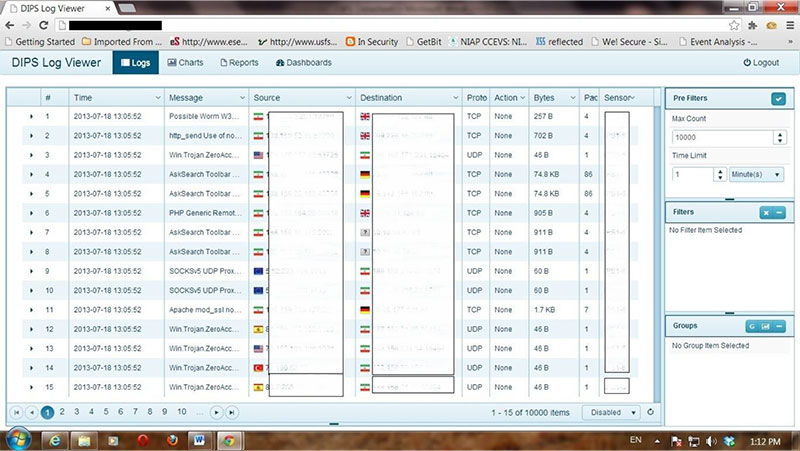Open the Logs tab

pyautogui.click(x=135, y=63)
